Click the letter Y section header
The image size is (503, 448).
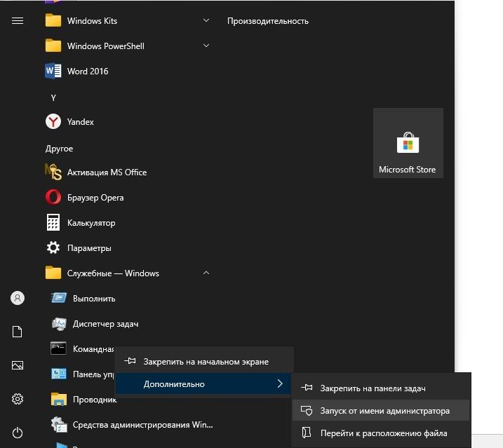[x=53, y=97]
